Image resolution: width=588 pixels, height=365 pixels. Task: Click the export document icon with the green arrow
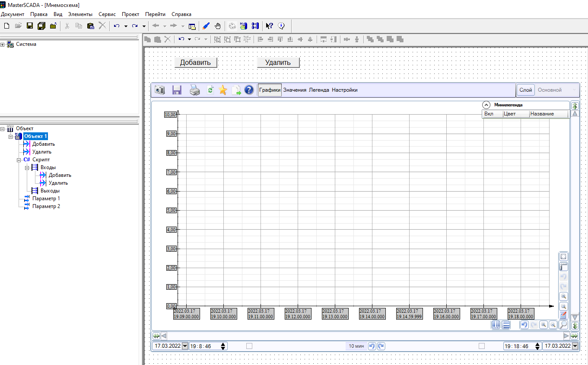point(236,90)
